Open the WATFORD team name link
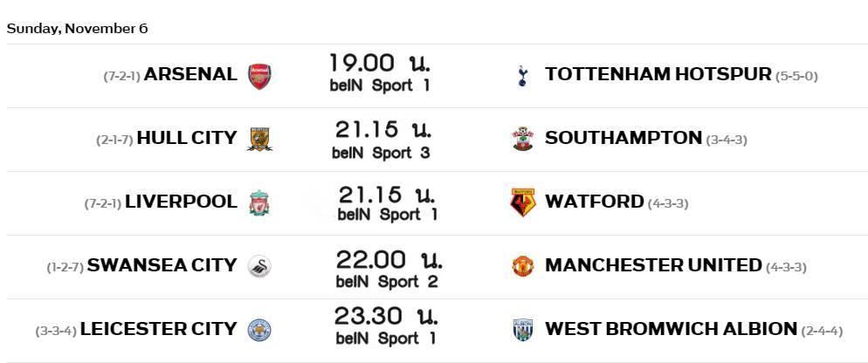The width and height of the screenshot is (868, 363). pos(595,202)
